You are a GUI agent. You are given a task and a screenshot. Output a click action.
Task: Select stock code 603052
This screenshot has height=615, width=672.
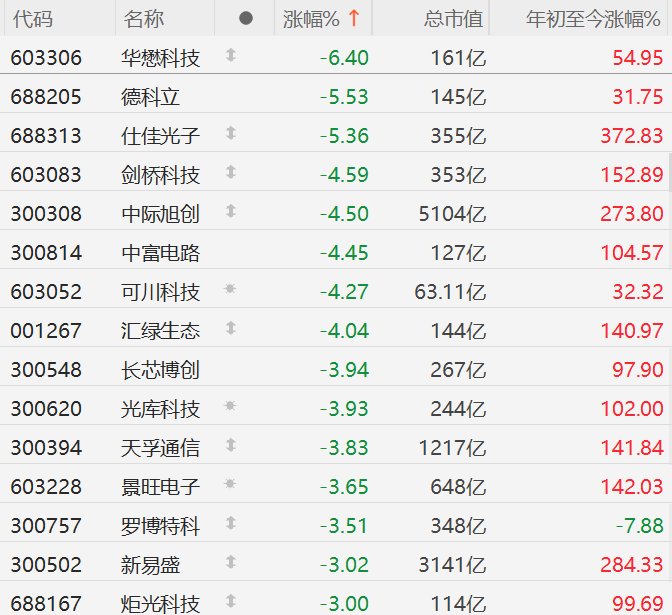[x=46, y=292]
